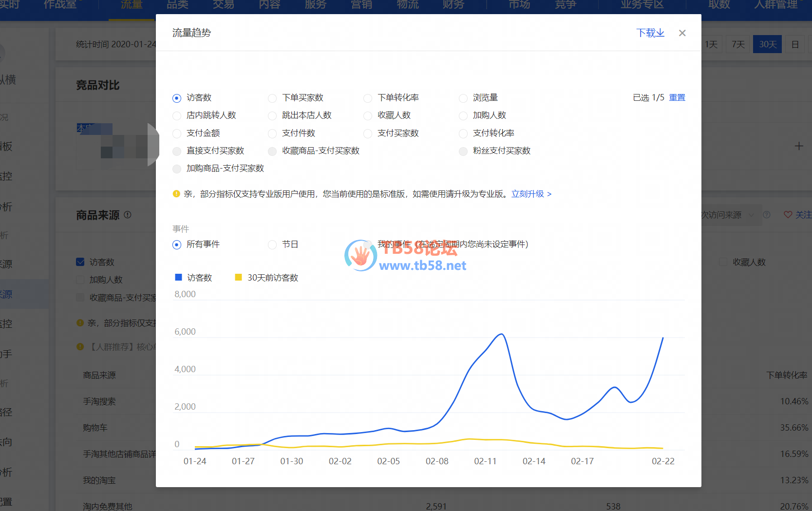Open the 品类 top navigation tab
The image size is (812, 511).
pyautogui.click(x=177, y=5)
